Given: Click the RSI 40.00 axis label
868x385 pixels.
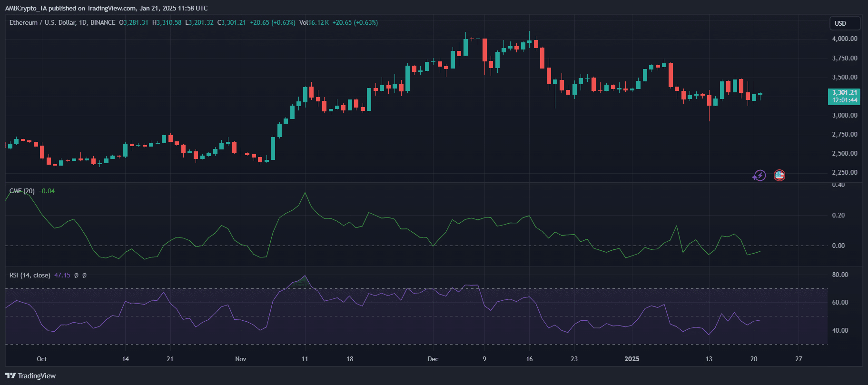Looking at the screenshot, I should tap(840, 330).
